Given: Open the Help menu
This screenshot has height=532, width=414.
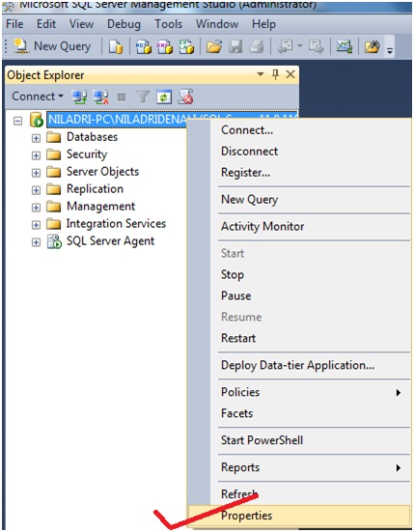Looking at the screenshot, I should (x=263, y=24).
